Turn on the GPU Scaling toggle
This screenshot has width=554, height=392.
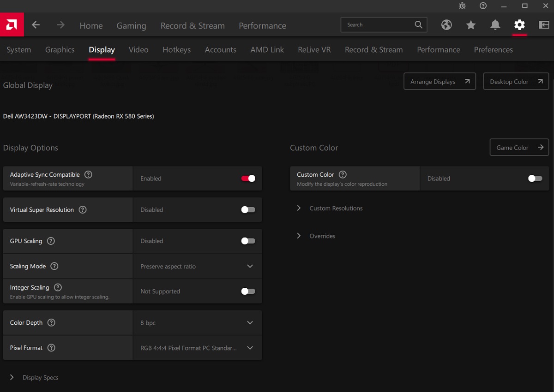(x=248, y=241)
